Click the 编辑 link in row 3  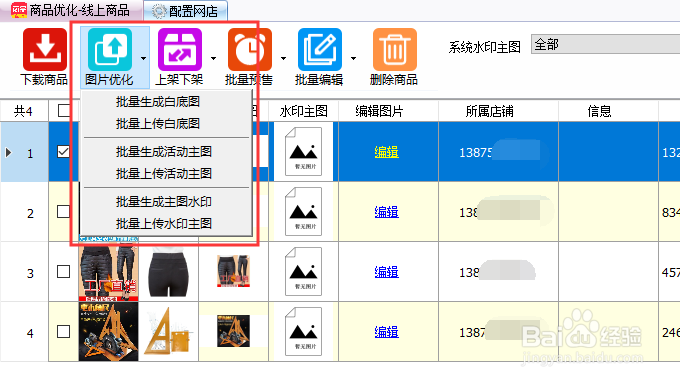click(x=386, y=272)
